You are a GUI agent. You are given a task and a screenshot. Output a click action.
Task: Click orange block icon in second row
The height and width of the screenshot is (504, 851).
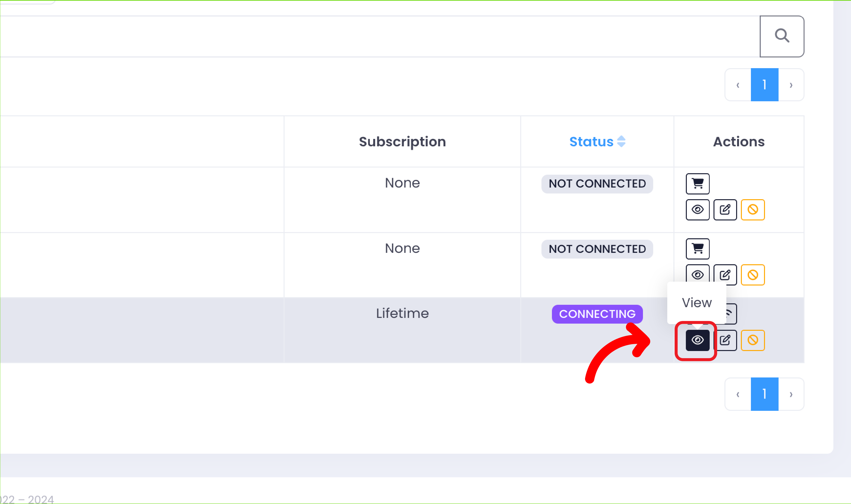coord(753,275)
